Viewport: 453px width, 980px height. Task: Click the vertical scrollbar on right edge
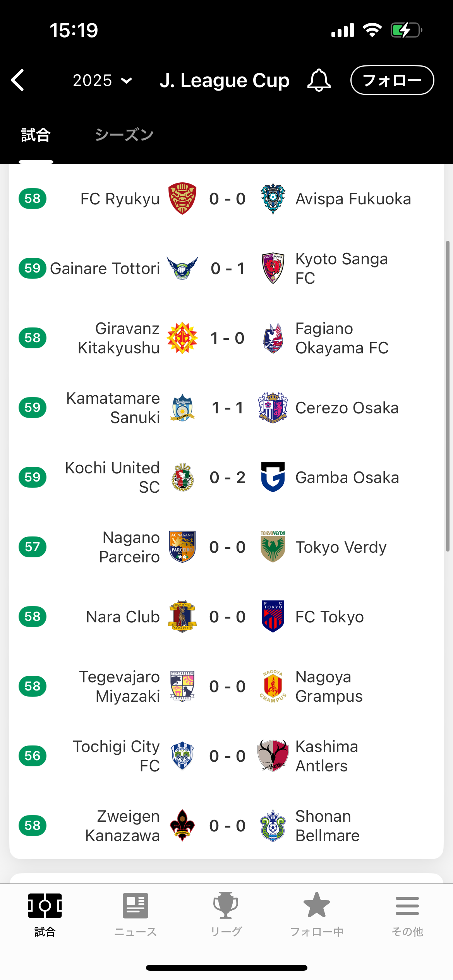pyautogui.click(x=448, y=396)
